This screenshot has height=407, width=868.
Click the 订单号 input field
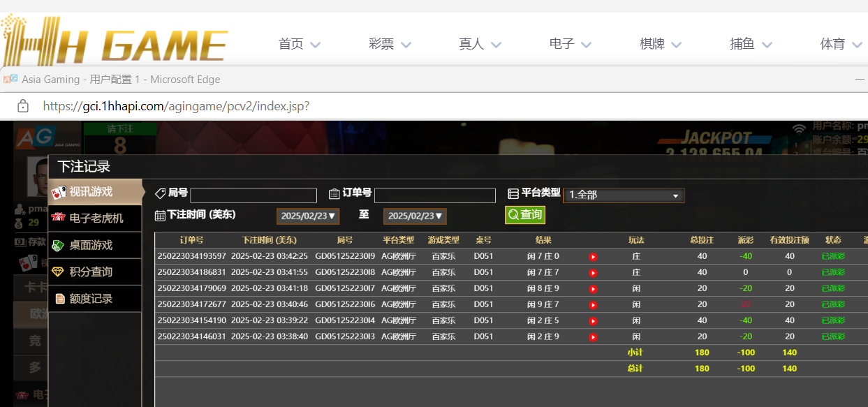click(434, 195)
